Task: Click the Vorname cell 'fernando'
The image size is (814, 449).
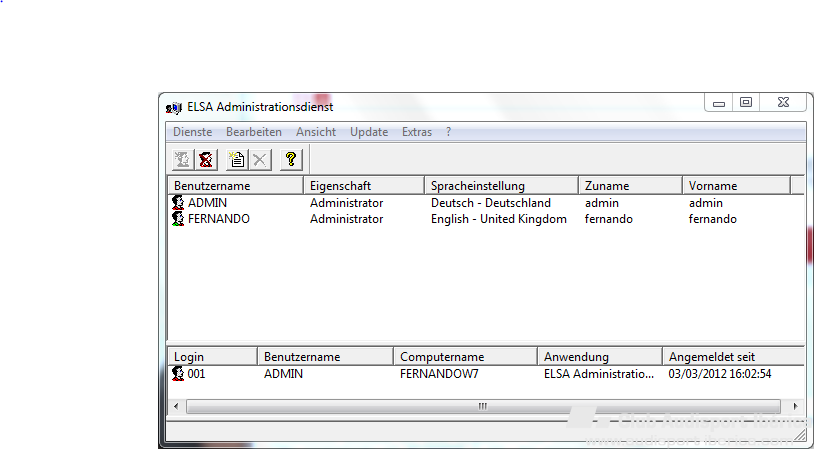Action: 713,219
